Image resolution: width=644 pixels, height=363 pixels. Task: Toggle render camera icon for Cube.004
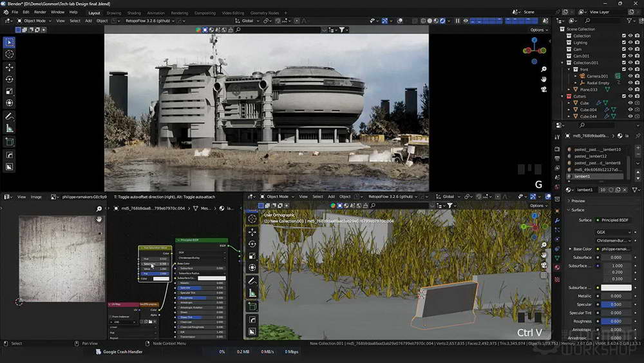point(637,110)
